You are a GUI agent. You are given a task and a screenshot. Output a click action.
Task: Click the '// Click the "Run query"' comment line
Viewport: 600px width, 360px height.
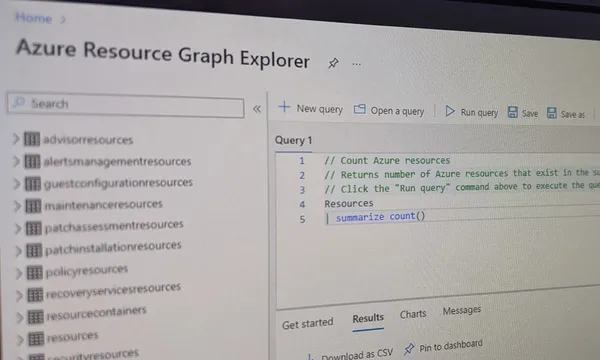tap(462, 187)
